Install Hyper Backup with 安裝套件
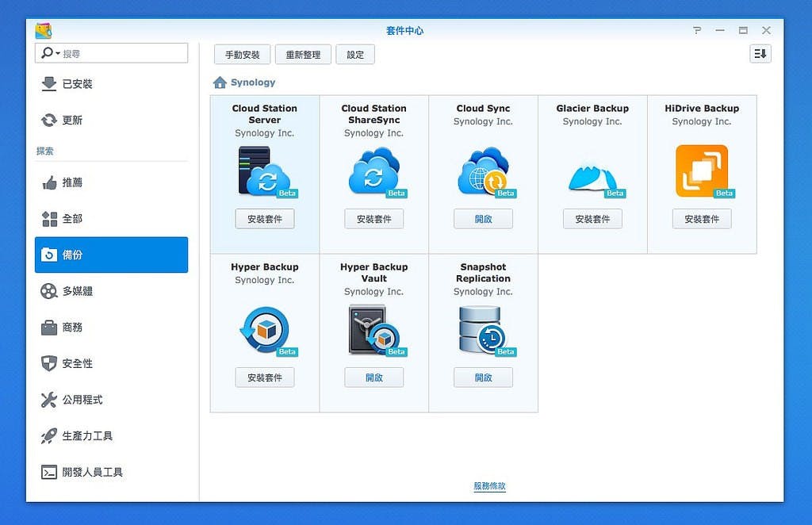Image resolution: width=812 pixels, height=525 pixels. [x=265, y=377]
